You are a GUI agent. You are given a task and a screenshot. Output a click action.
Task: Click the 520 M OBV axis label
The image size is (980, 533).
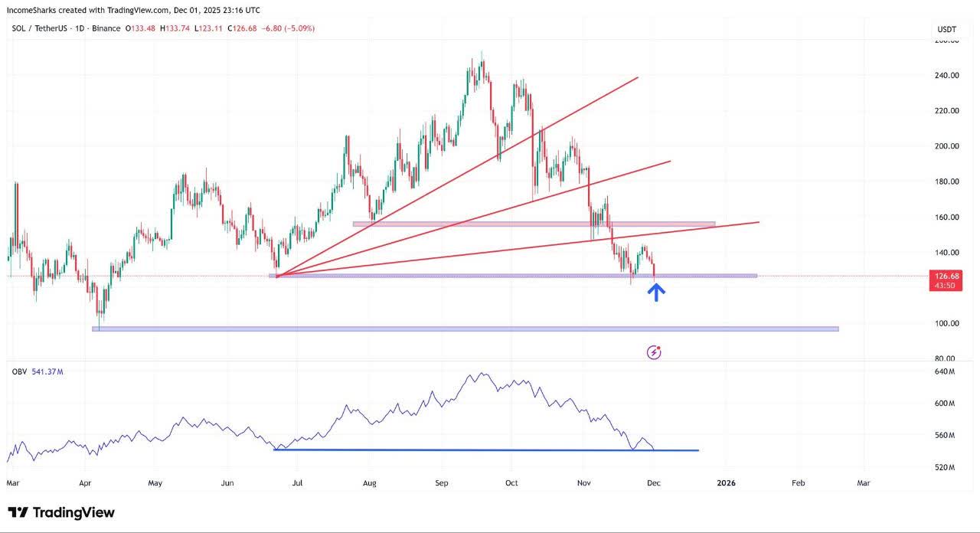coord(945,467)
